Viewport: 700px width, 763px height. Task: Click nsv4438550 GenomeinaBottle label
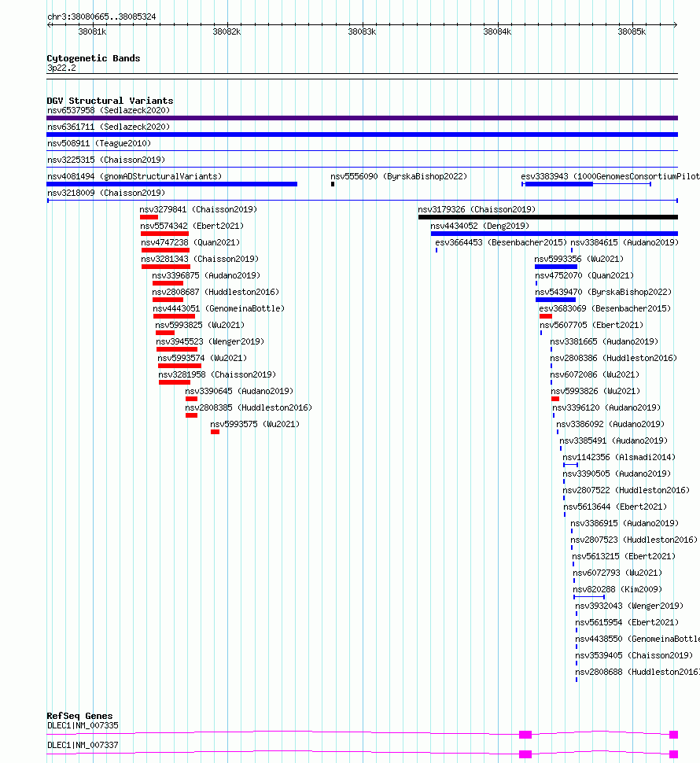point(638,640)
